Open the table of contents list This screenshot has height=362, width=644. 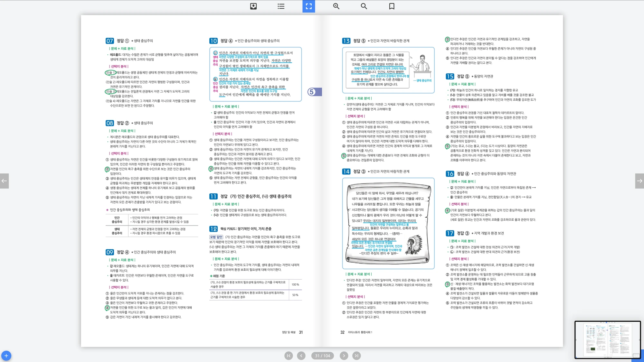click(281, 6)
